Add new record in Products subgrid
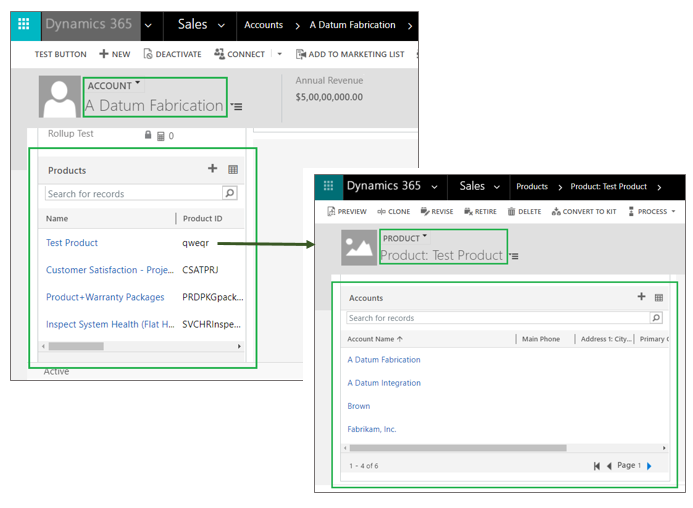This screenshot has height=508, width=693. 213,168
